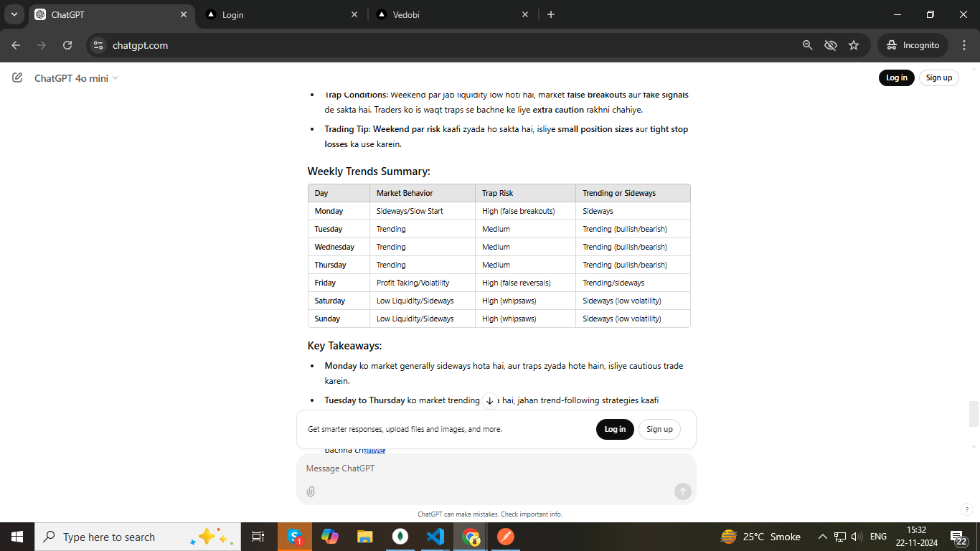The height and width of the screenshot is (551, 980).
Task: Switch to the Vedobi browser tab
Action: (452, 14)
